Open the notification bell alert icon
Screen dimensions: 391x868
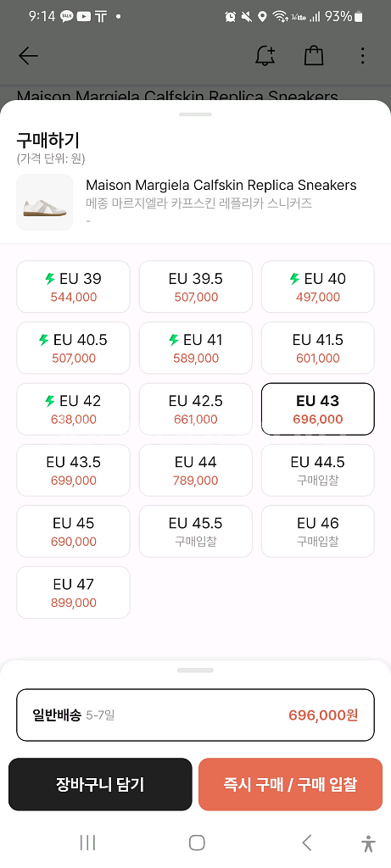pyautogui.click(x=265, y=55)
